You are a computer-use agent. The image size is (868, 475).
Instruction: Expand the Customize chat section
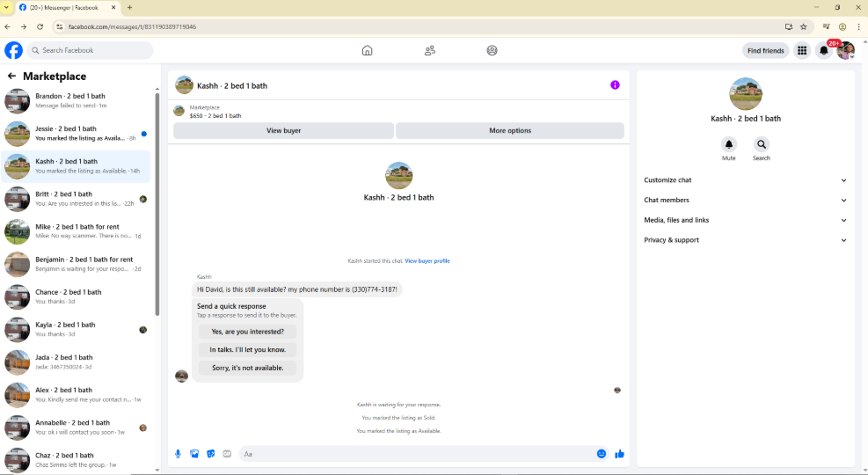[x=745, y=180]
